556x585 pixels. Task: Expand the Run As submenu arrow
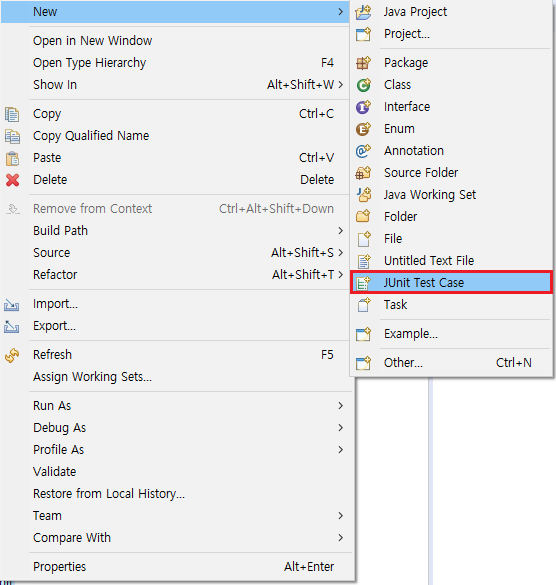340,406
